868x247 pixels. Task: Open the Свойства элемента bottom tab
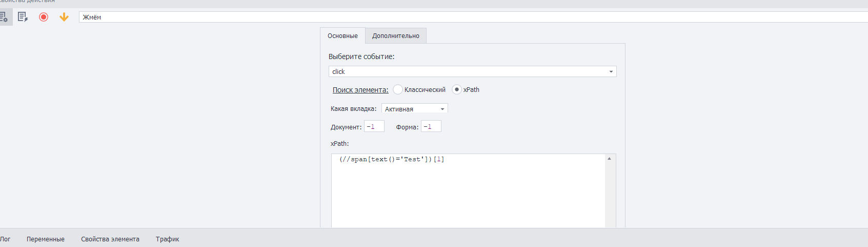point(110,239)
